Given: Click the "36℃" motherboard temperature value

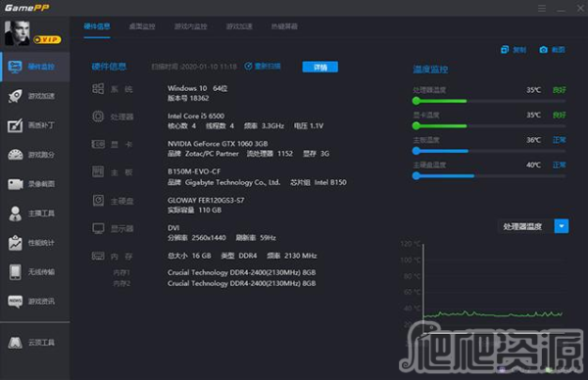Looking at the screenshot, I should click(x=534, y=140).
